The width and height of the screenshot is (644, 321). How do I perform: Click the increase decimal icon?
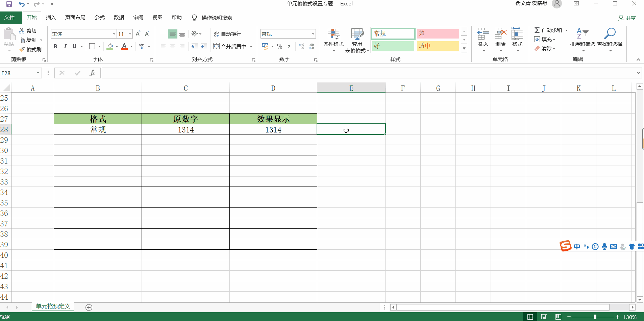(302, 46)
